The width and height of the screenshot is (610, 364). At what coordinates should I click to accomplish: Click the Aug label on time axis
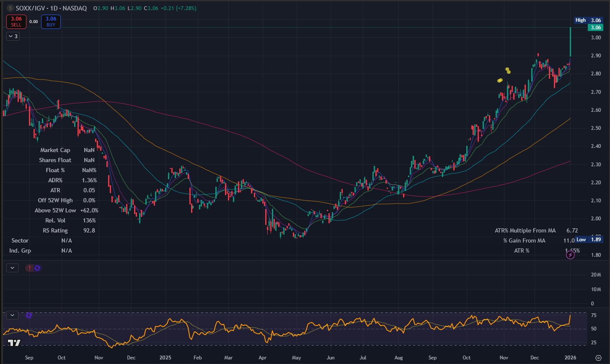[398, 358]
